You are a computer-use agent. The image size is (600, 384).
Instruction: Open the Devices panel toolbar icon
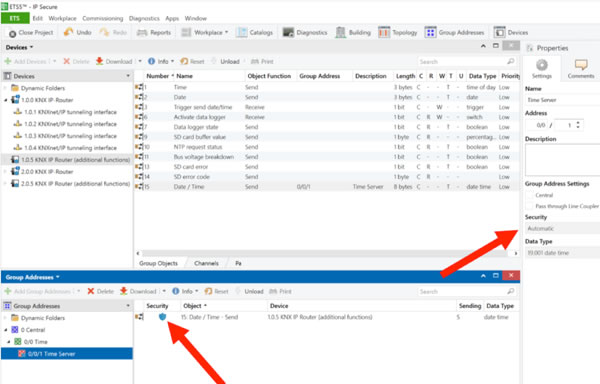coord(499,33)
